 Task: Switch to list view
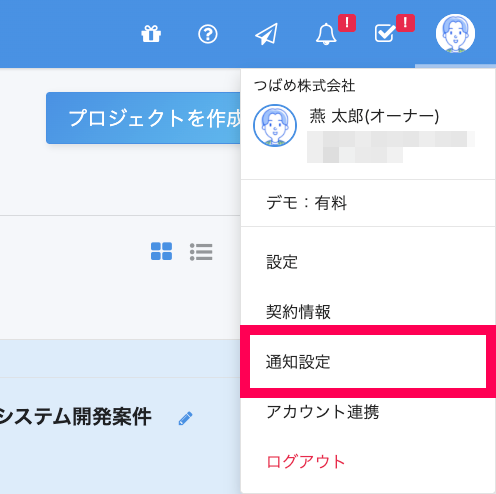point(201,252)
